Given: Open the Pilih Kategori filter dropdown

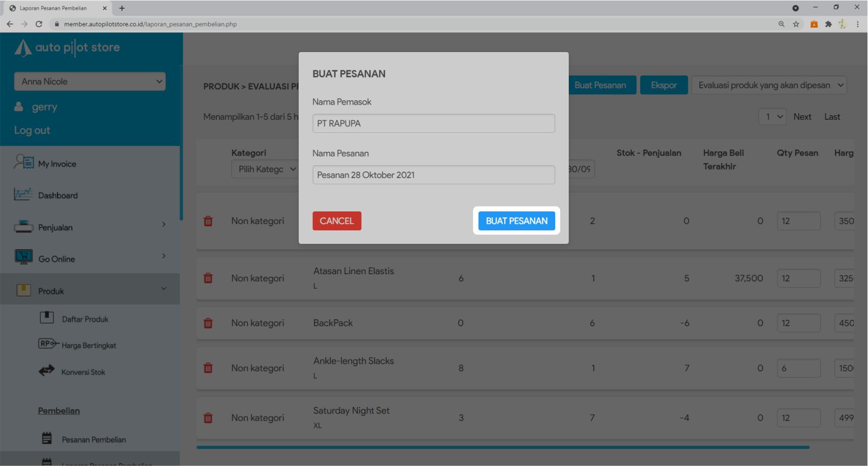Looking at the screenshot, I should pos(267,169).
